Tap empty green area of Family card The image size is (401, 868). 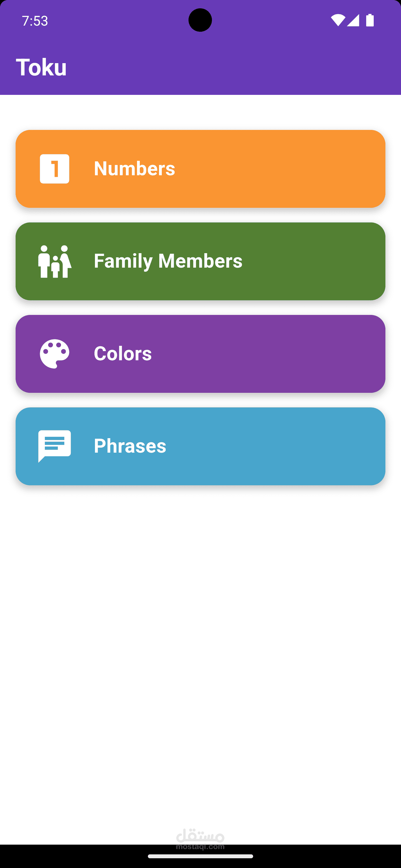click(314, 262)
